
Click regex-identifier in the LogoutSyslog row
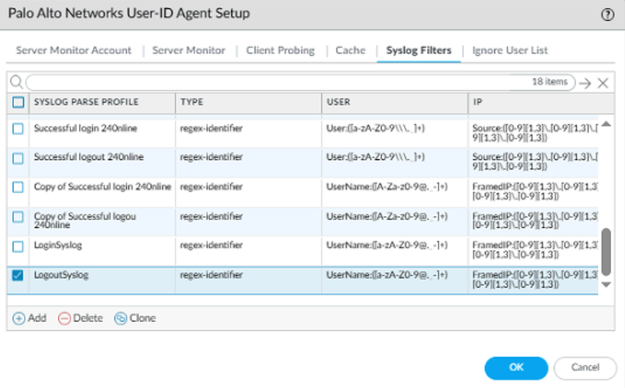[211, 275]
